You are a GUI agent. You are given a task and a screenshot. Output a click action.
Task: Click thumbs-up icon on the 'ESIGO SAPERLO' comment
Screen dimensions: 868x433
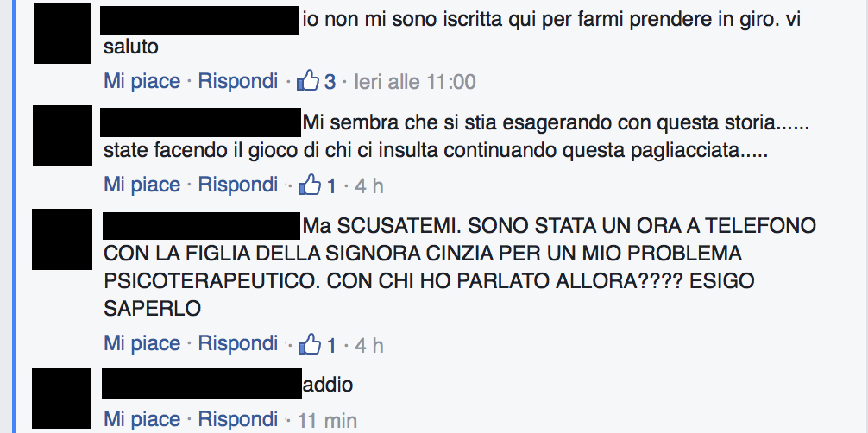310,344
